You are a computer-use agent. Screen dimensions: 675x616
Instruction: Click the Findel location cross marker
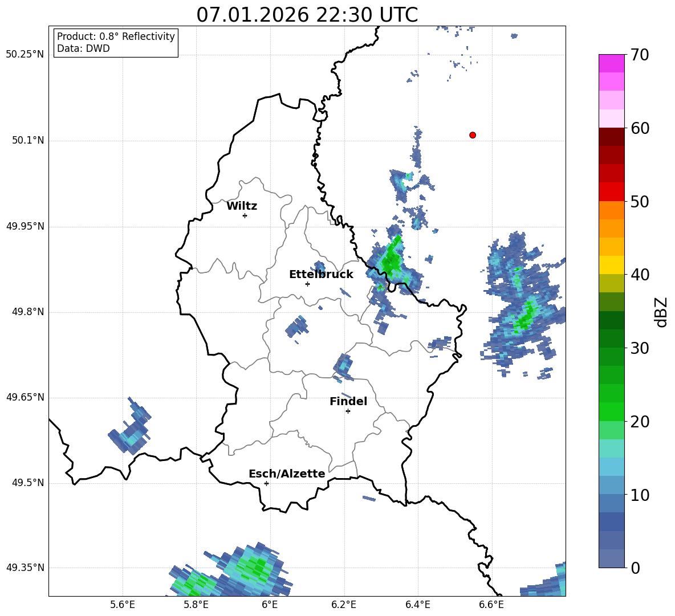[x=348, y=411]
